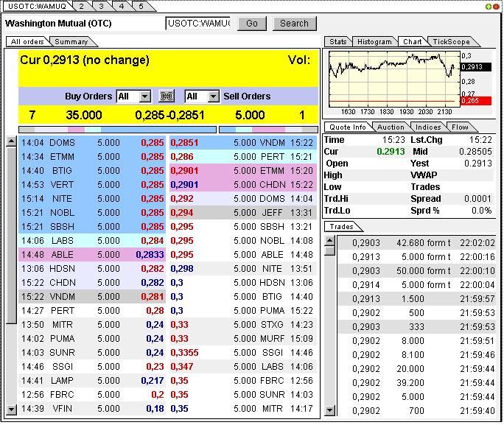Click the trade at 21:59:57
The height and width of the screenshot is (425, 504).
click(416, 299)
